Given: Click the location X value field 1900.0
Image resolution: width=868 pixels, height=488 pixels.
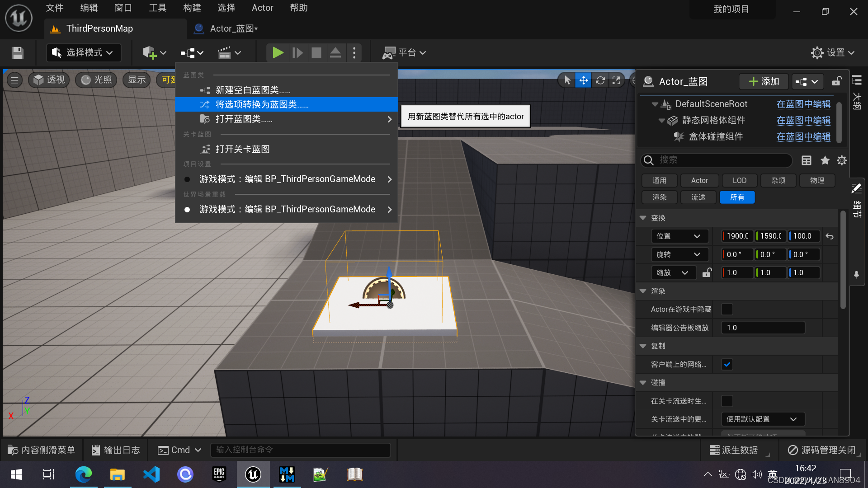Looking at the screenshot, I should pyautogui.click(x=737, y=236).
